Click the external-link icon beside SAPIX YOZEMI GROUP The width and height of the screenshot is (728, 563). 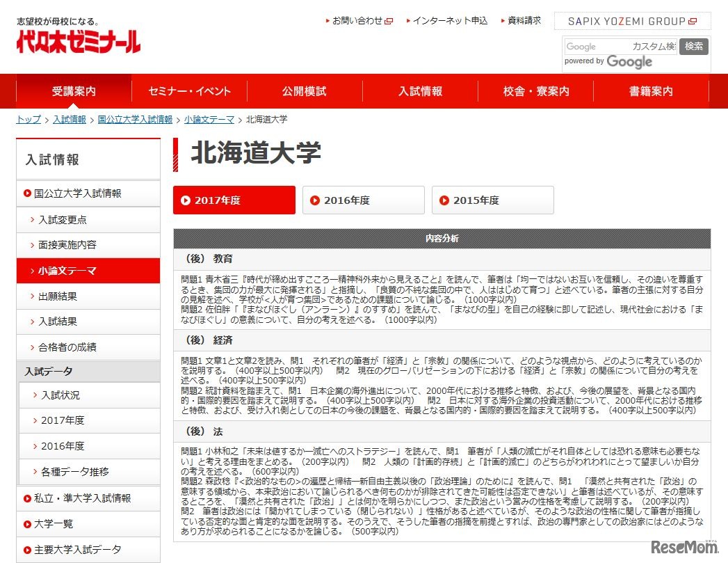click(692, 21)
